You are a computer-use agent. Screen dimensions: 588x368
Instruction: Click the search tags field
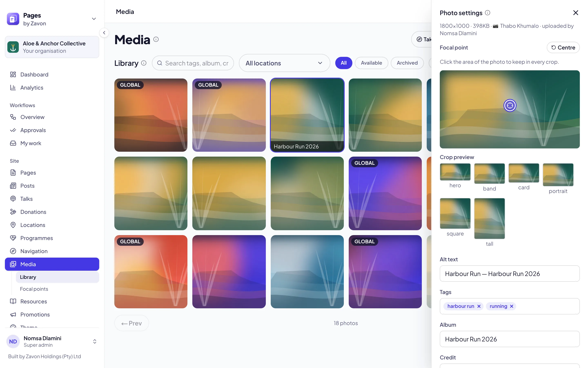193,63
